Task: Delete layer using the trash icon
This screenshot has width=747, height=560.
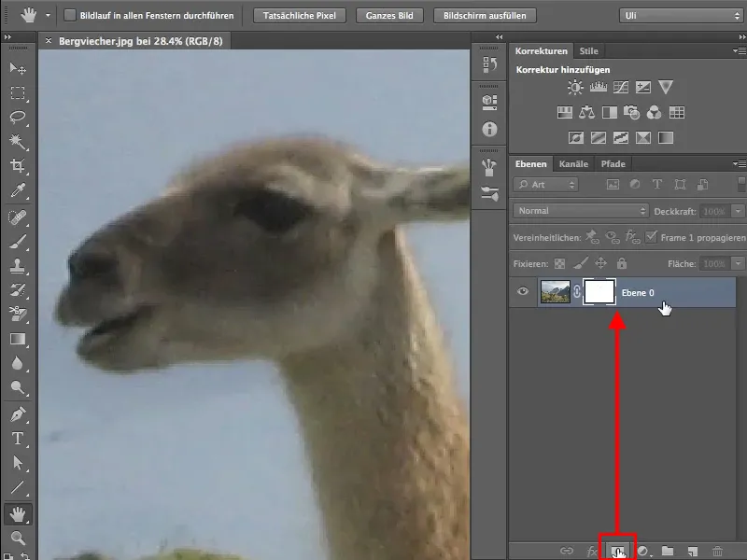Action: pyautogui.click(x=717, y=552)
